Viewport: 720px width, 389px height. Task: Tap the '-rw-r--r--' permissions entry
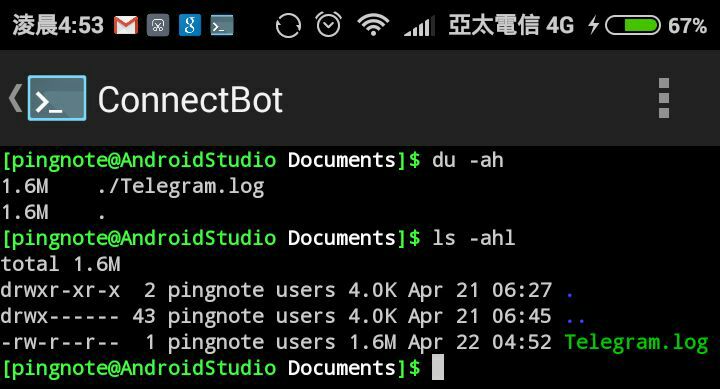(60, 343)
